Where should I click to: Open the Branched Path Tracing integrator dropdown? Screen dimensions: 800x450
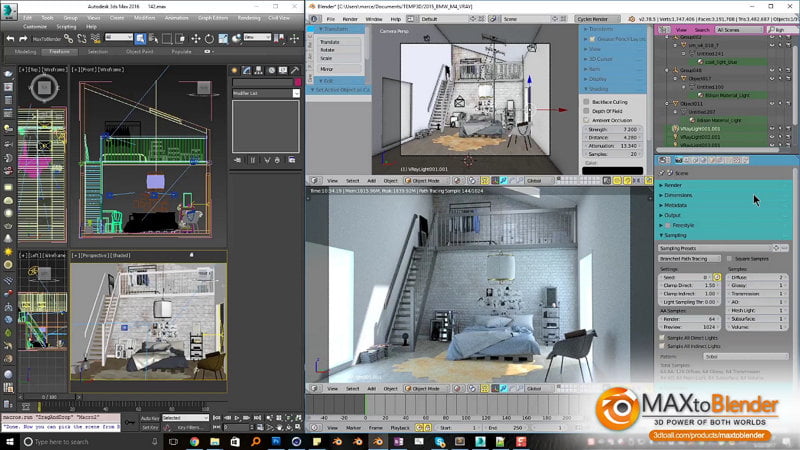pyautogui.click(x=689, y=259)
